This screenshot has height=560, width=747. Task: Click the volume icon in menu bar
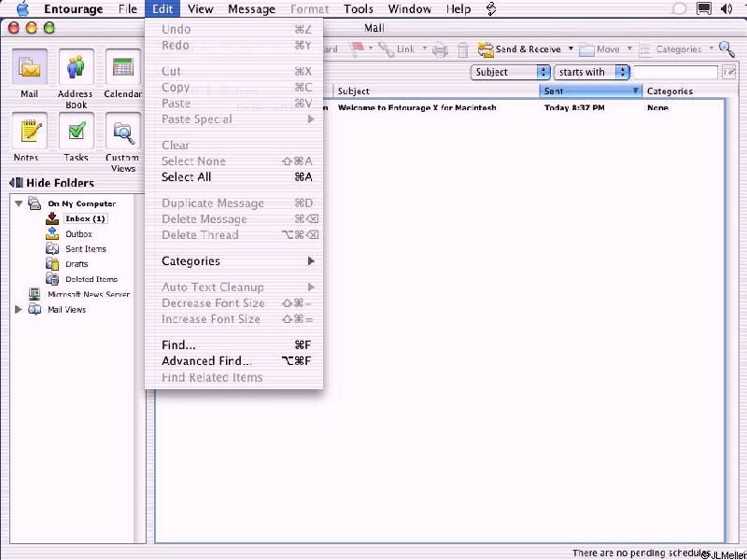tap(727, 8)
